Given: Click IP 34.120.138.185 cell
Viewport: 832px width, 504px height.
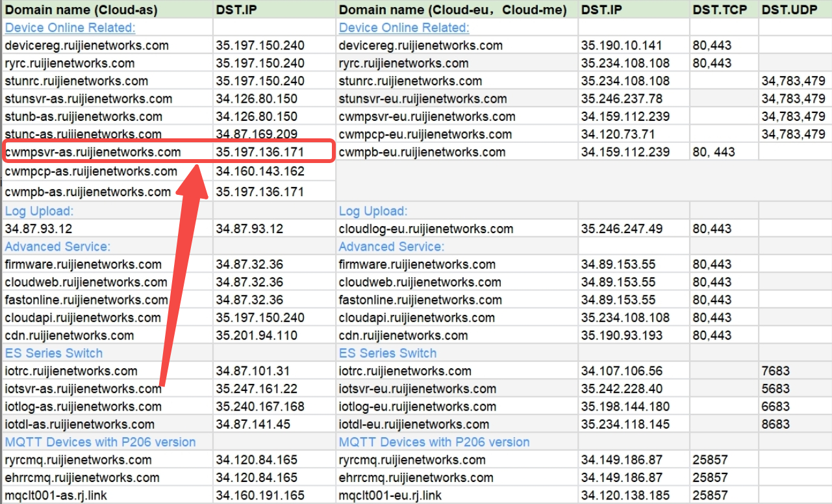Looking at the screenshot, I should point(634,496).
